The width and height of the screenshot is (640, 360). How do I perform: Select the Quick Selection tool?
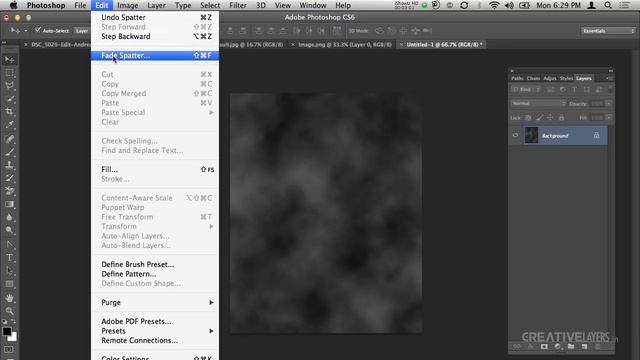pyautogui.click(x=9, y=99)
